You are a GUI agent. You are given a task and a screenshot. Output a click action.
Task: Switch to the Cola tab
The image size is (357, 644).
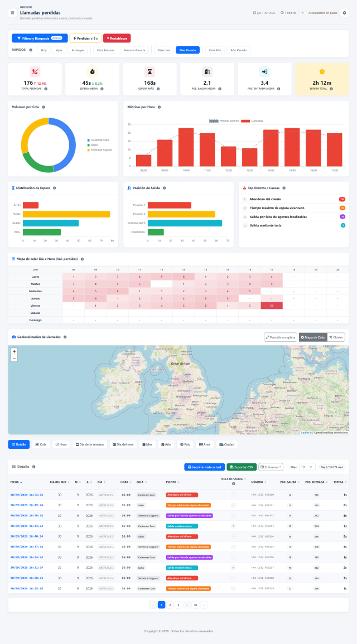coord(41,444)
